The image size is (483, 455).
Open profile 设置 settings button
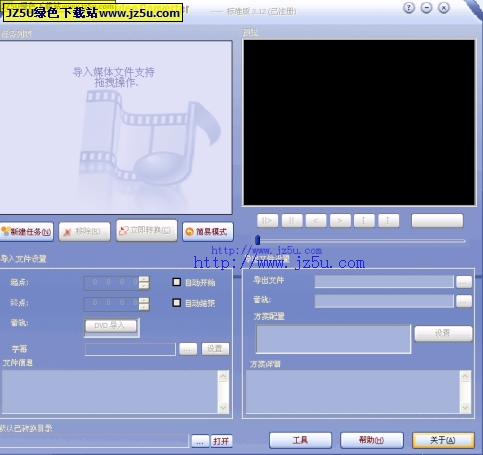tap(443, 334)
